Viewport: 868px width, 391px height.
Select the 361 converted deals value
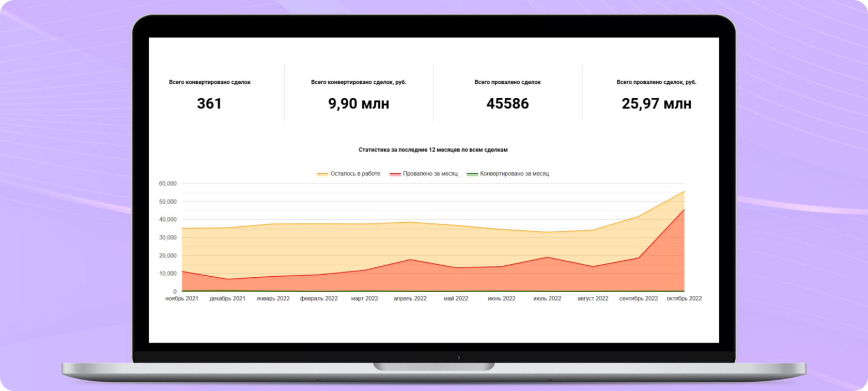coord(209,103)
